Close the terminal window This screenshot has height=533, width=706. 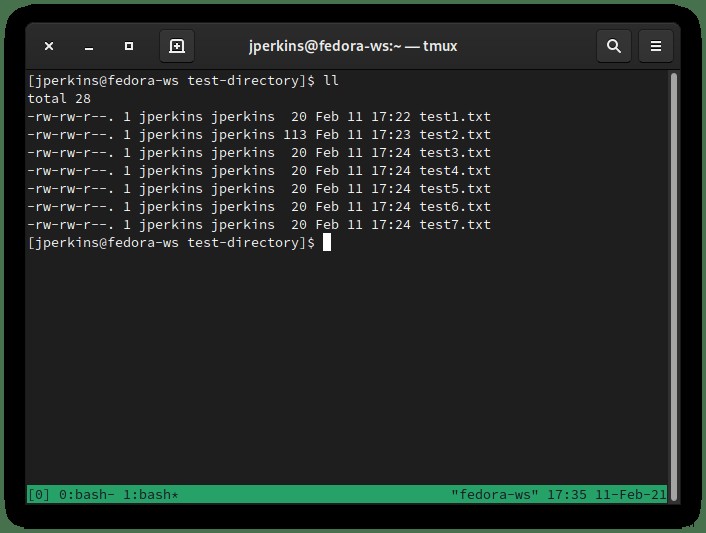tap(49, 46)
